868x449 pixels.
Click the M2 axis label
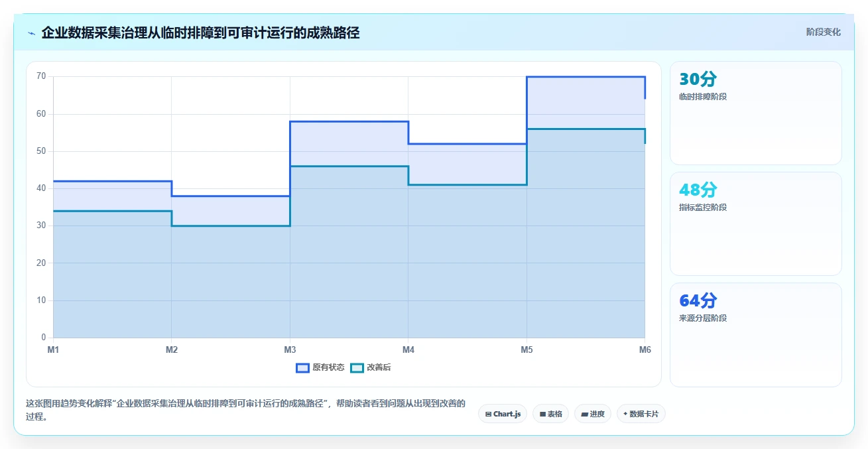(x=171, y=350)
